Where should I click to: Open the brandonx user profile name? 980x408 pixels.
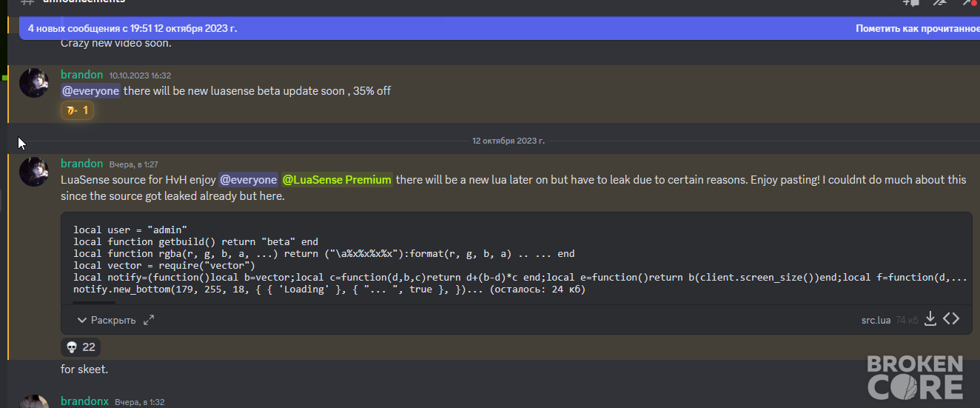pyautogui.click(x=84, y=401)
